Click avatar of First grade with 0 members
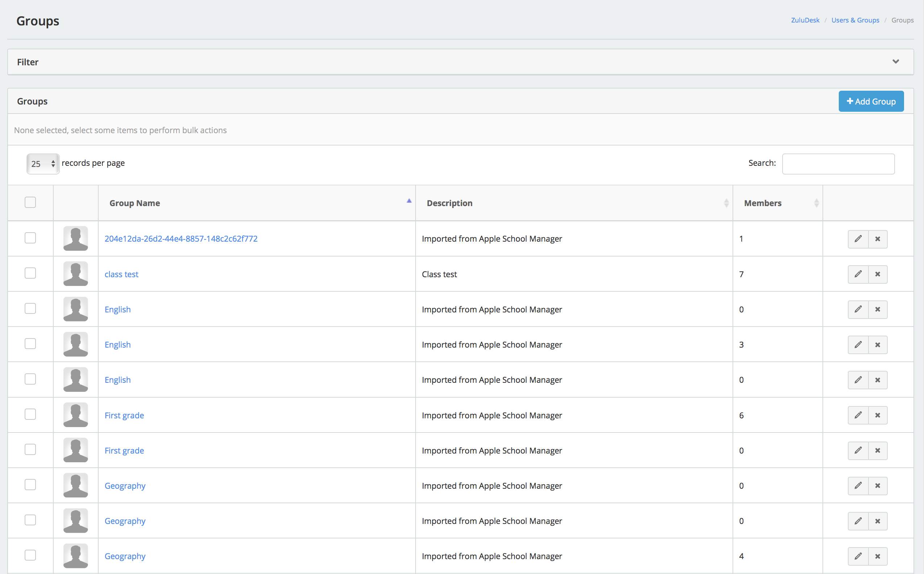The image size is (924, 574). point(75,450)
